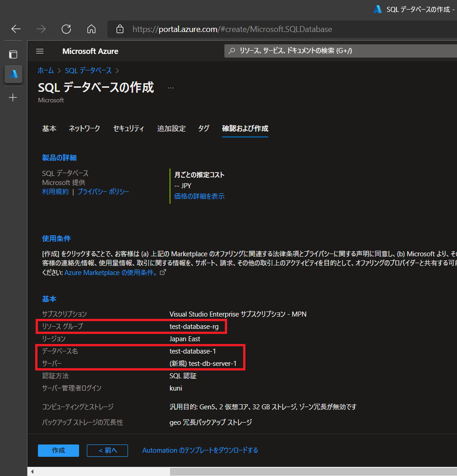Click the データベース名 label
The width and height of the screenshot is (457, 476).
tap(60, 351)
